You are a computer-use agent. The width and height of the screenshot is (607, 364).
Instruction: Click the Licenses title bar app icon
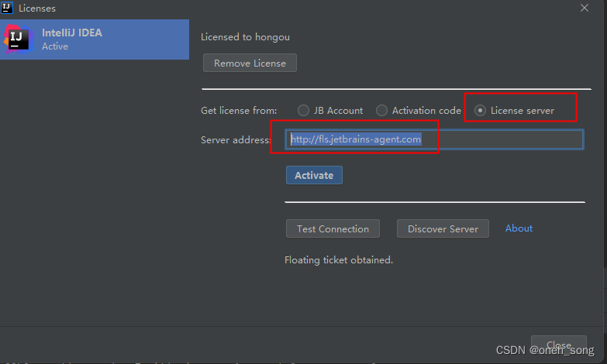[6, 7]
